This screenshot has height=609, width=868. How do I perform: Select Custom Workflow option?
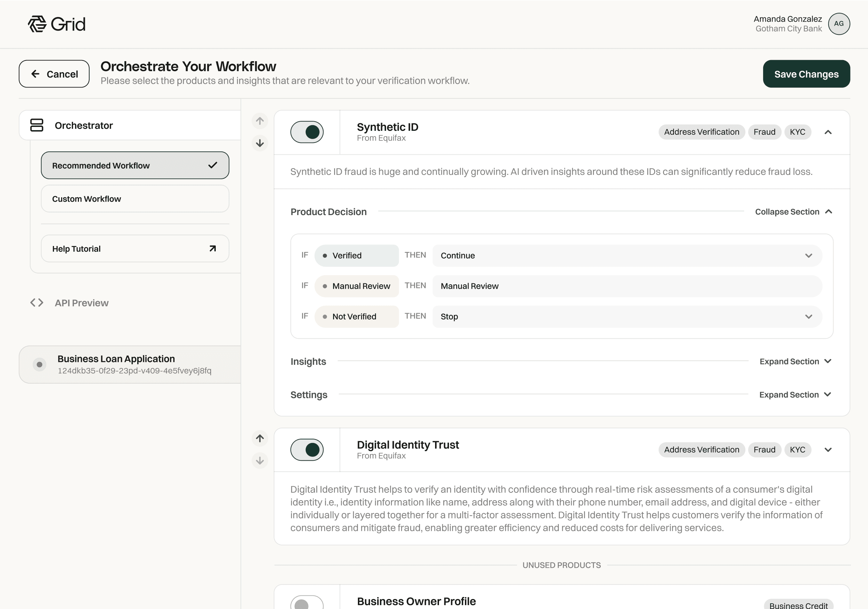[x=135, y=199]
